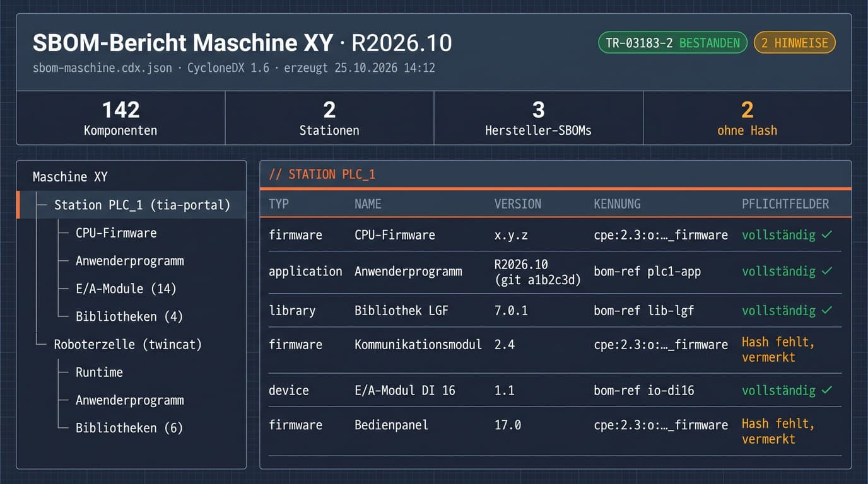868x484 pixels.
Task: Click the KENNUNG column header
Action: coord(617,204)
